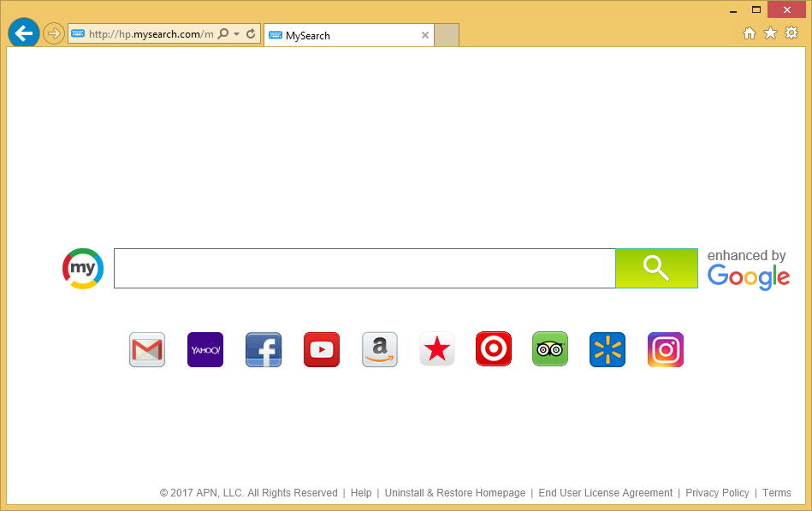Open the browser Favorites star
The height and width of the screenshot is (511, 812).
pos(770,33)
